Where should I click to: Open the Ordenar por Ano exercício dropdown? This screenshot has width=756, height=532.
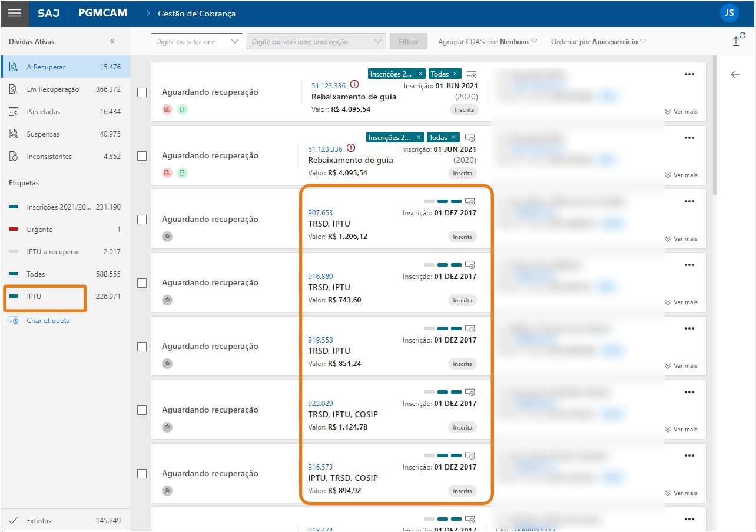coord(598,42)
